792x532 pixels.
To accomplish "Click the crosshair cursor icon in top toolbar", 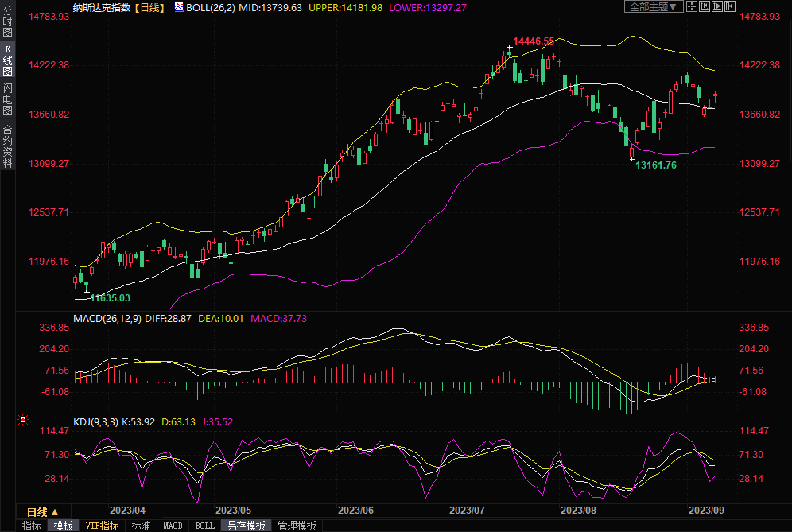I will (692, 6).
